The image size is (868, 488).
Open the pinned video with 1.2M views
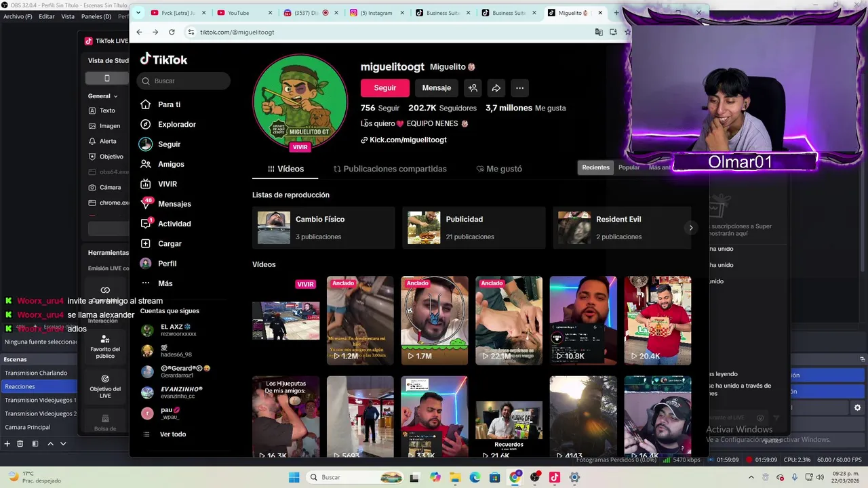point(360,320)
